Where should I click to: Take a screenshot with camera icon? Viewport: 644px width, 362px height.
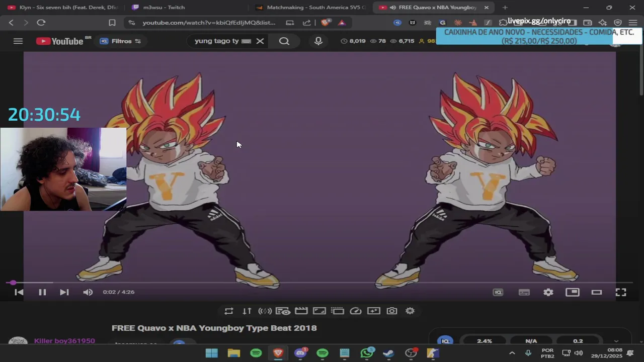(392, 311)
